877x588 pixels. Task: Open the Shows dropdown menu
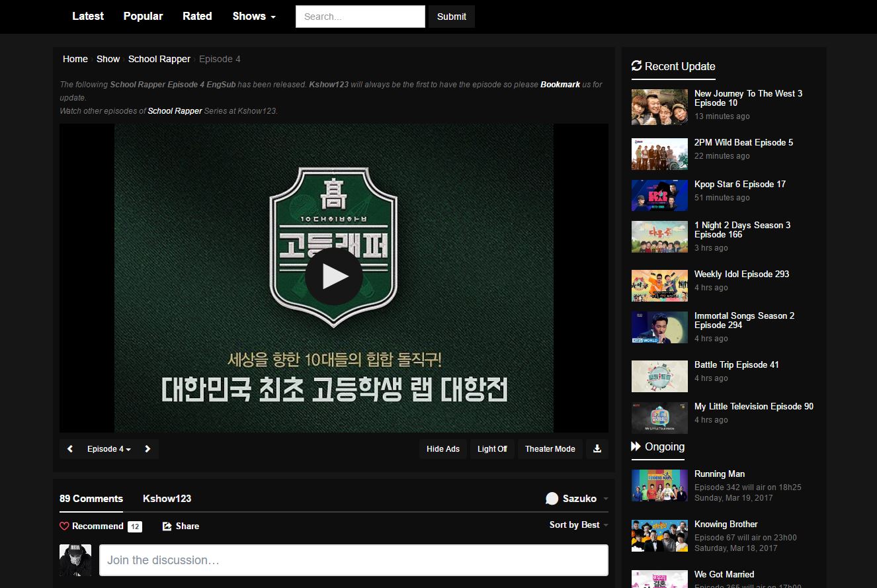pyautogui.click(x=253, y=16)
